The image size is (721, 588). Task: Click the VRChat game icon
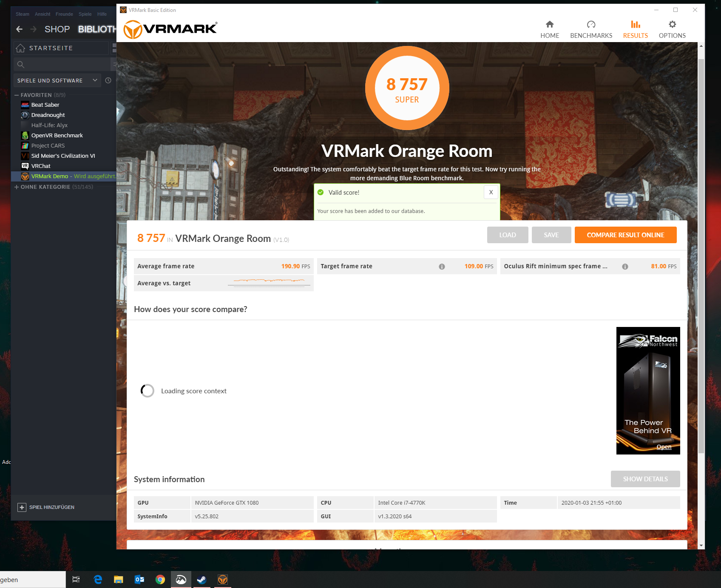point(25,166)
